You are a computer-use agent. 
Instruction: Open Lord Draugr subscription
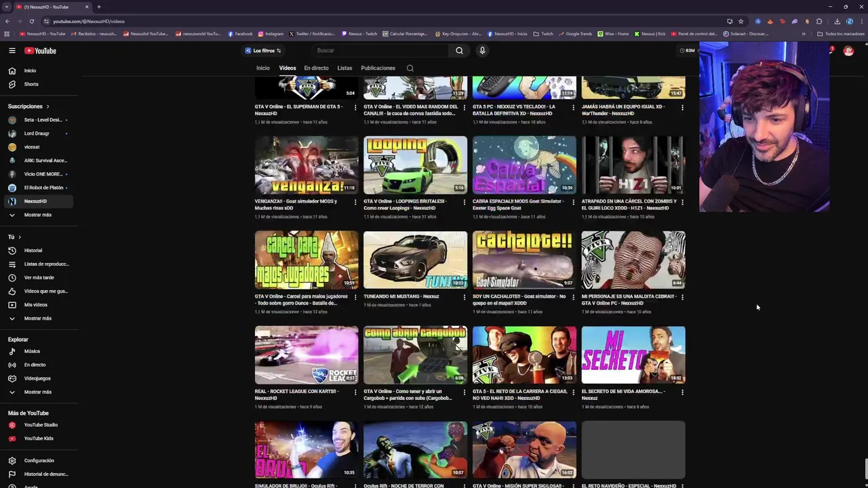pyautogui.click(x=39, y=134)
